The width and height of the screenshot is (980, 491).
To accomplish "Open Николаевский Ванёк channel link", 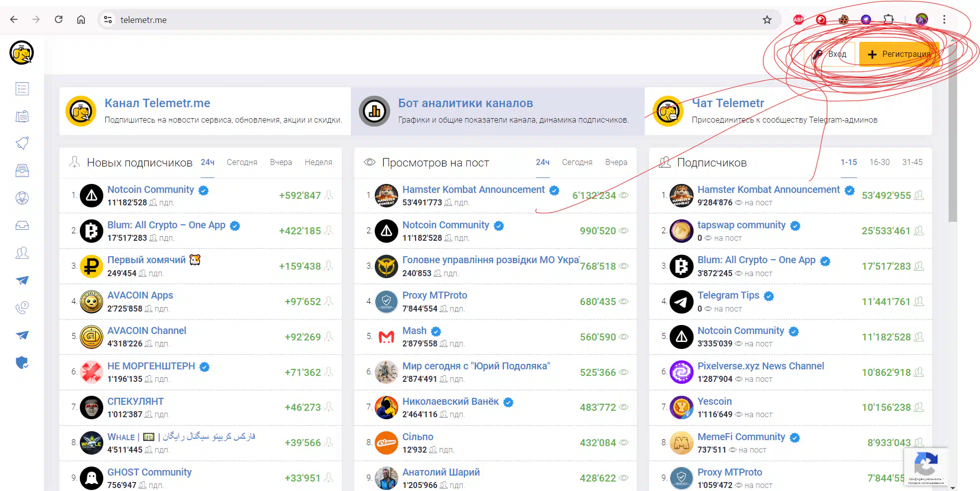I will 451,401.
